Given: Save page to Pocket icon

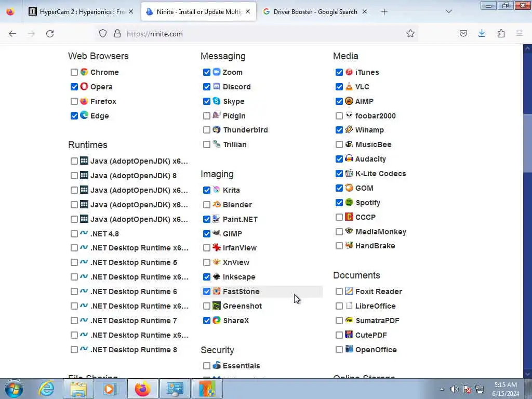Looking at the screenshot, I should click(463, 33).
